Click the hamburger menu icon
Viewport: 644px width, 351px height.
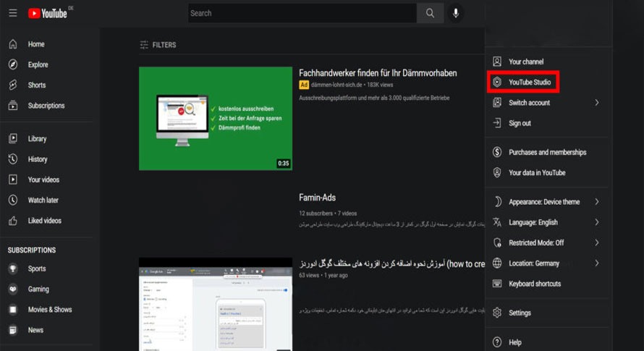12,13
